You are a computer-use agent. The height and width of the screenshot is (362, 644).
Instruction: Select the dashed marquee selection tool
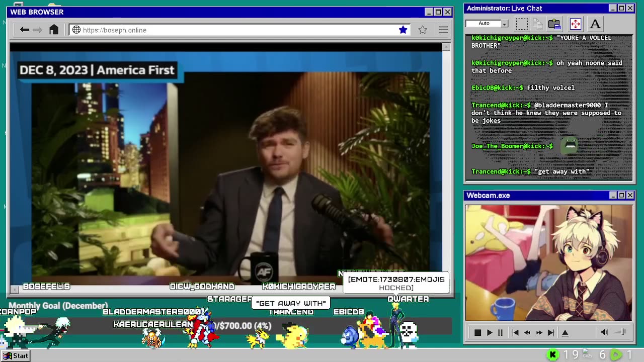click(x=522, y=24)
